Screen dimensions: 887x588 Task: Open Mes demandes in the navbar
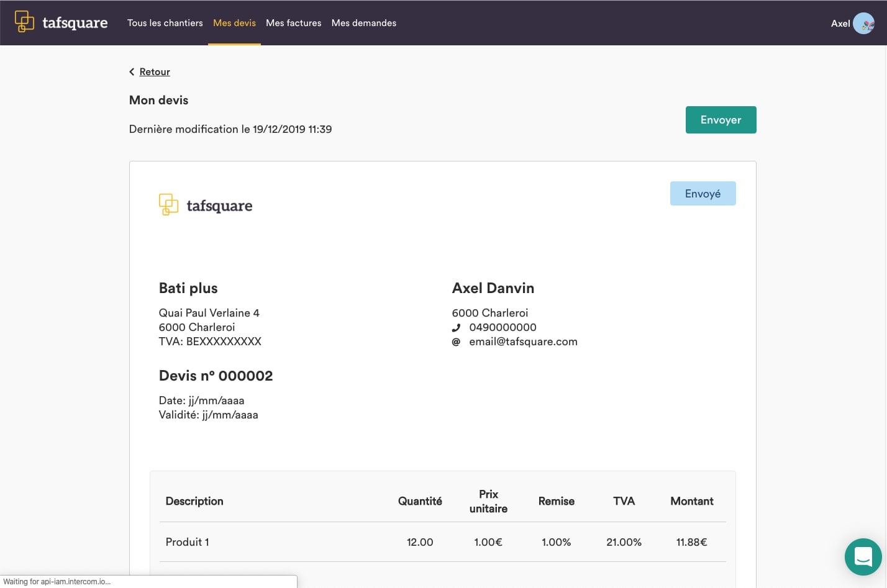coord(364,23)
